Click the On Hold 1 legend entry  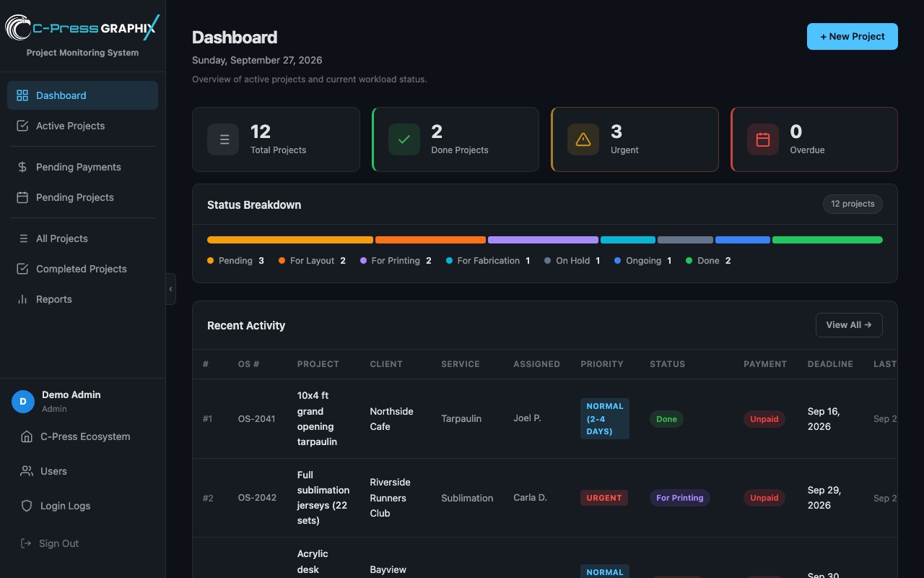coord(572,261)
